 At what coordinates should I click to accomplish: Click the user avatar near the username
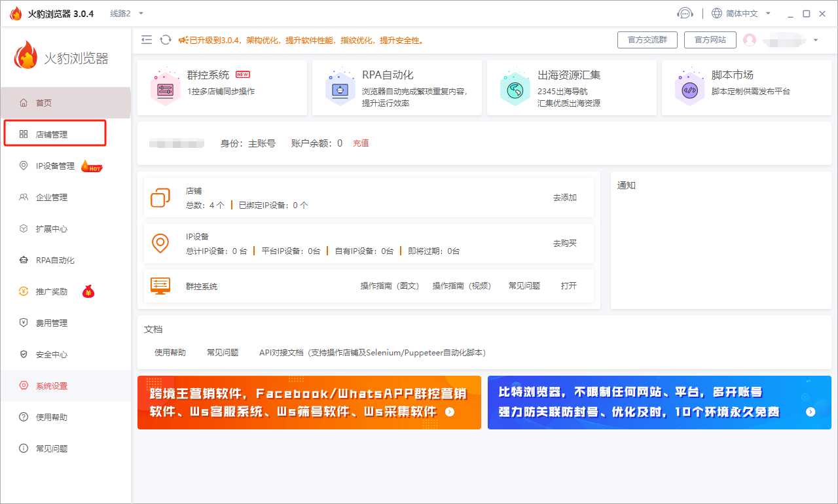pyautogui.click(x=750, y=40)
